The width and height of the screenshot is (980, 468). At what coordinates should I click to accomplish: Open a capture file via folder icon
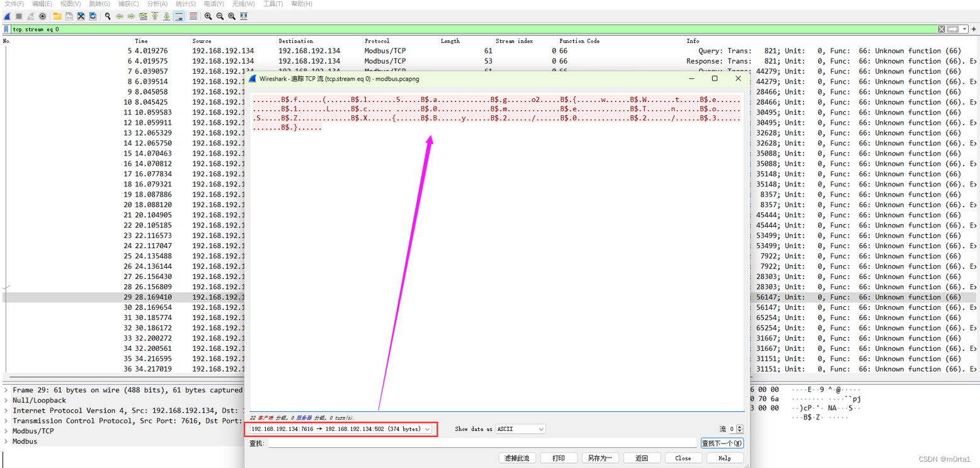(57, 16)
